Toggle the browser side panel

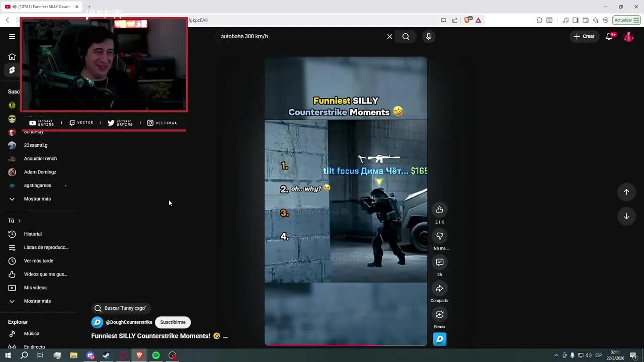[576, 20]
